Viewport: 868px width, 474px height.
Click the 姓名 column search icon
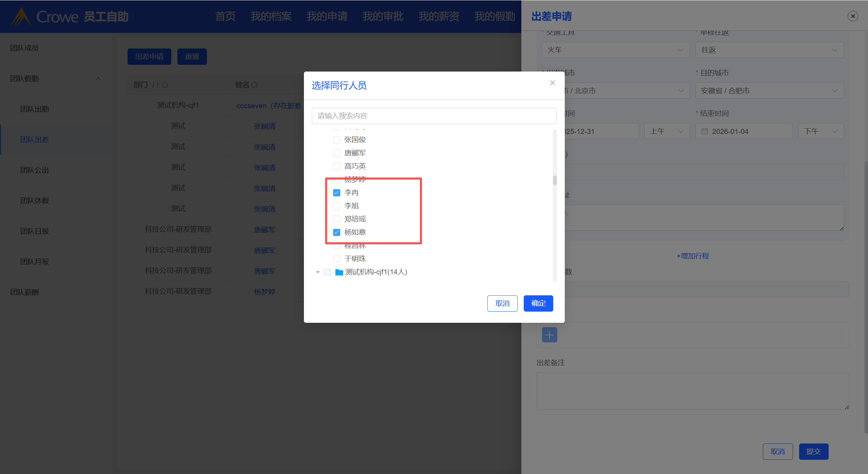[x=255, y=85]
